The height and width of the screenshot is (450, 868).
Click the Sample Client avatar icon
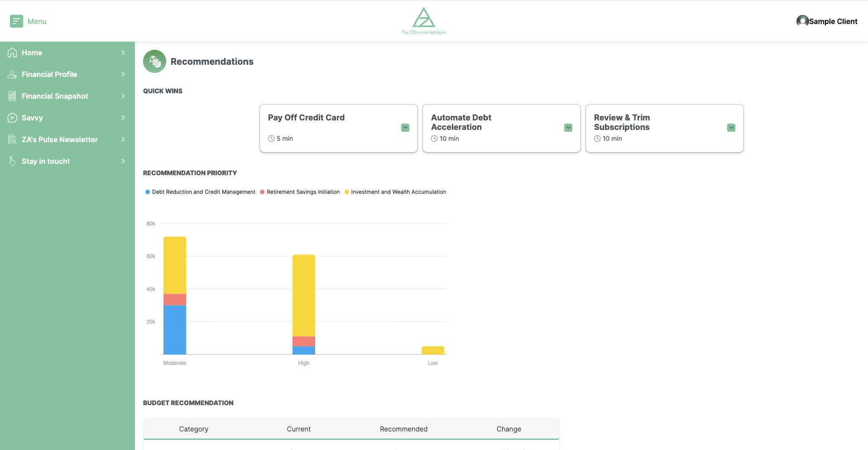802,21
